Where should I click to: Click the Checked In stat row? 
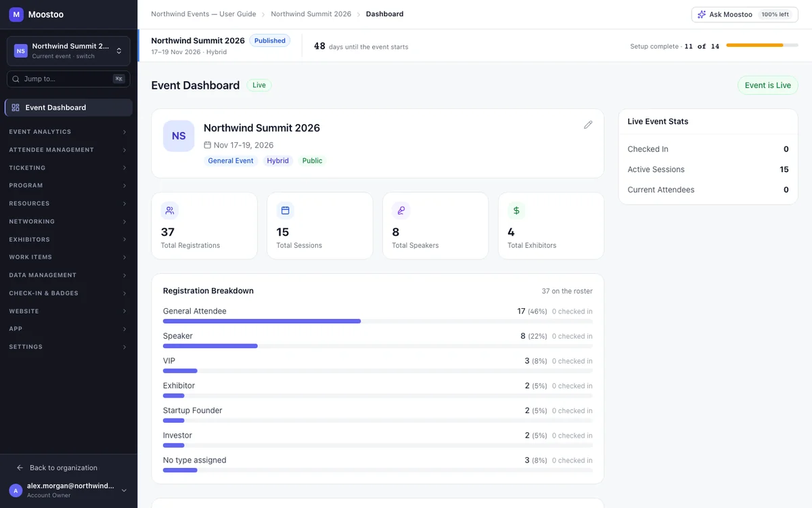click(708, 149)
